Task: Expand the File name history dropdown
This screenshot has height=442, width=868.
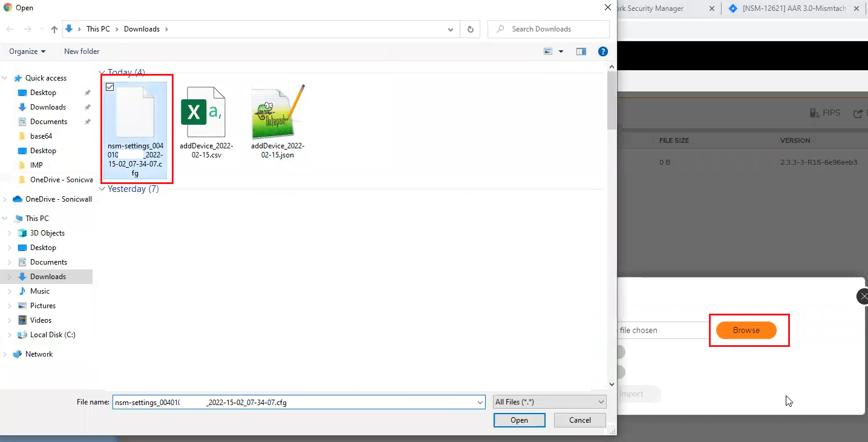Action: click(x=480, y=402)
